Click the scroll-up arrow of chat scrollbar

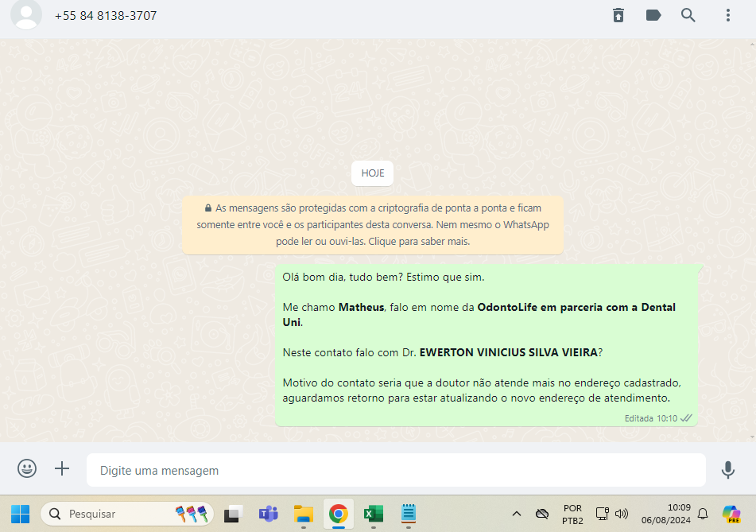pyautogui.click(x=752, y=44)
